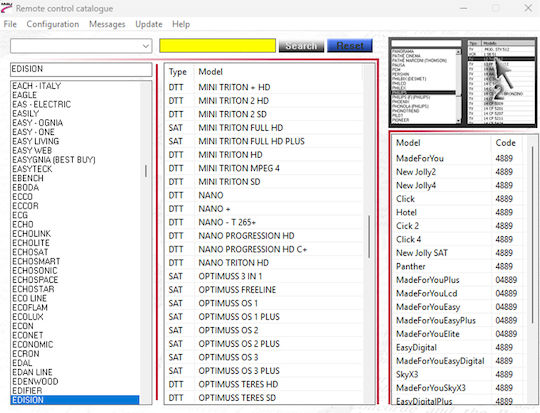The width and height of the screenshot is (540, 413).
Task: Select model MINI TRITON FULL HD PLUS
Action: pyautogui.click(x=264, y=141)
